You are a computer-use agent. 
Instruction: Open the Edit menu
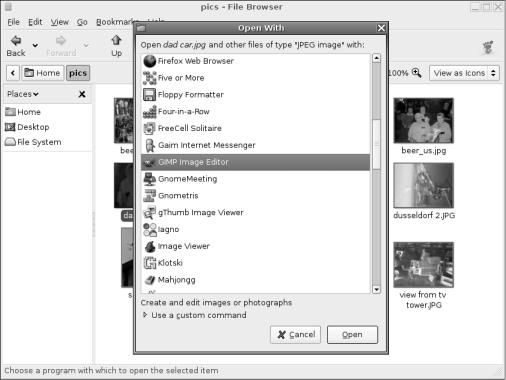coord(35,22)
